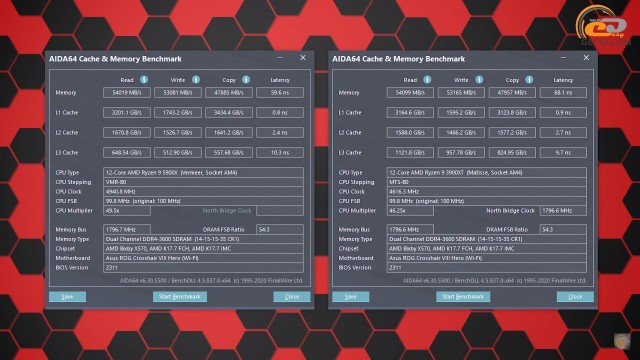The image size is (640, 360).
Task: Click Read info icon in left AIDA64 window
Action: 144,80
